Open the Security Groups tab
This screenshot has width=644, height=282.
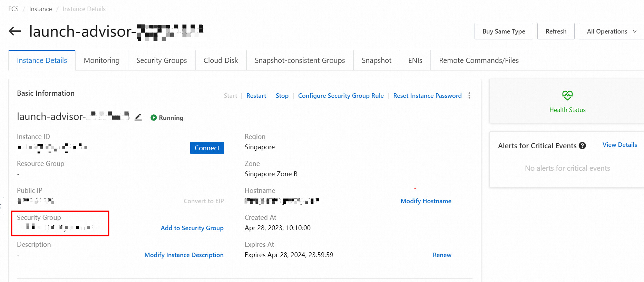(162, 60)
